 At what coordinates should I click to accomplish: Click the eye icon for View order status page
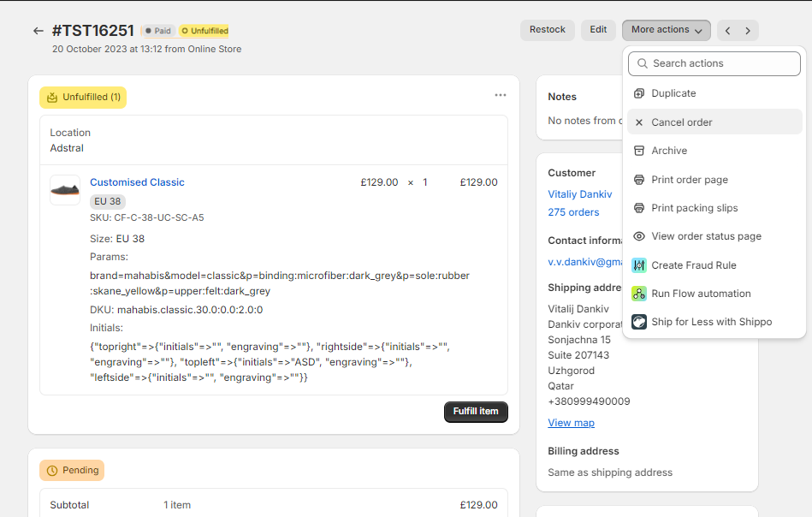[639, 235]
